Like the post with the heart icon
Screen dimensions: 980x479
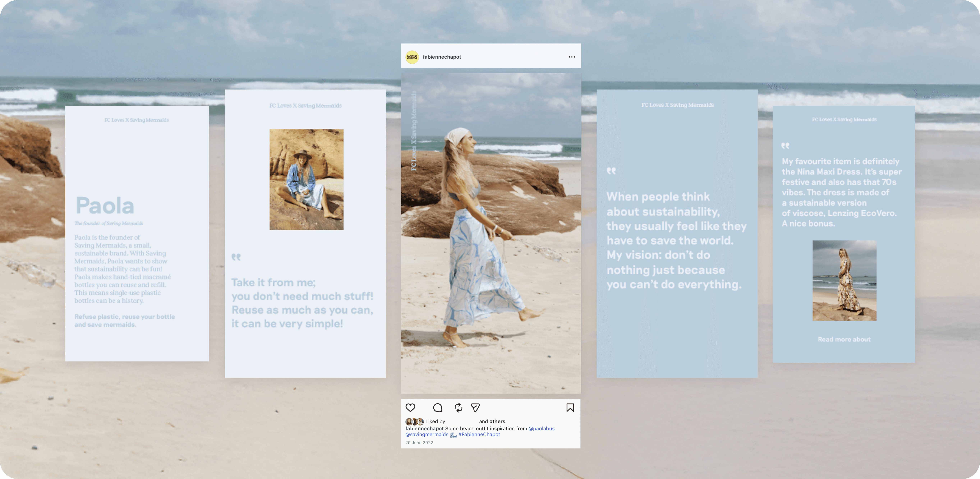click(410, 407)
